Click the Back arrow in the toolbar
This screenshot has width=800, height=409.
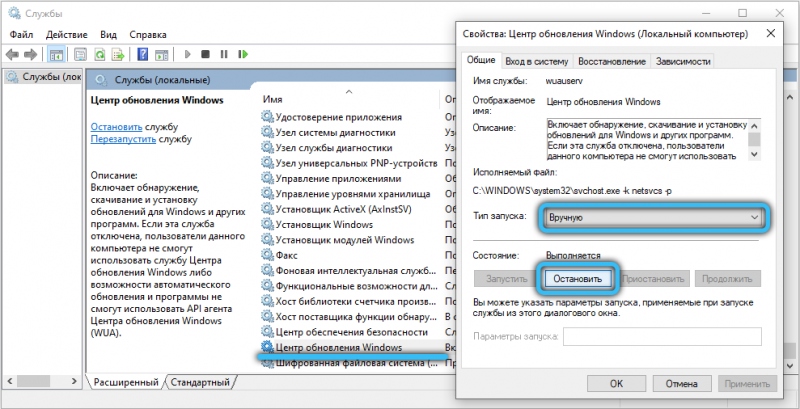pos(12,54)
